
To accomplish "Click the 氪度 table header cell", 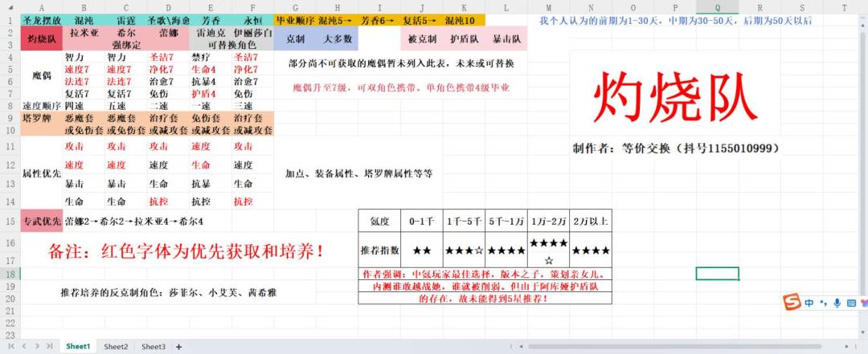I will click(379, 221).
